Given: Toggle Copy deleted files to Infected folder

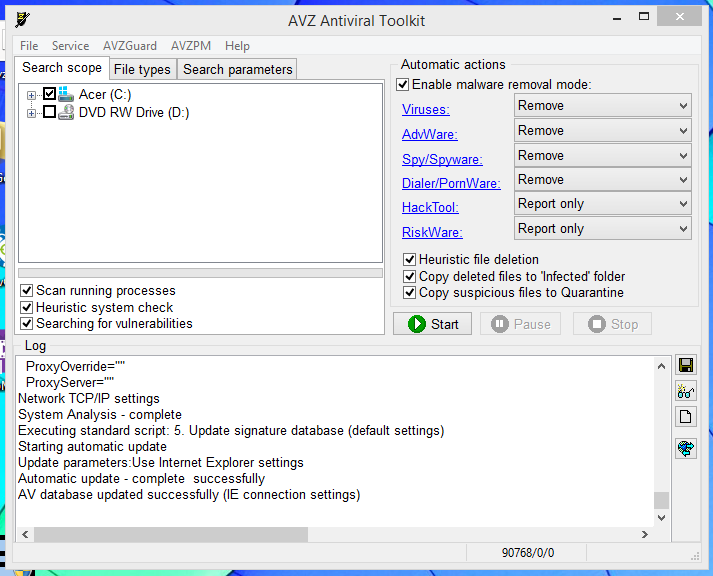Looking at the screenshot, I should coord(410,276).
